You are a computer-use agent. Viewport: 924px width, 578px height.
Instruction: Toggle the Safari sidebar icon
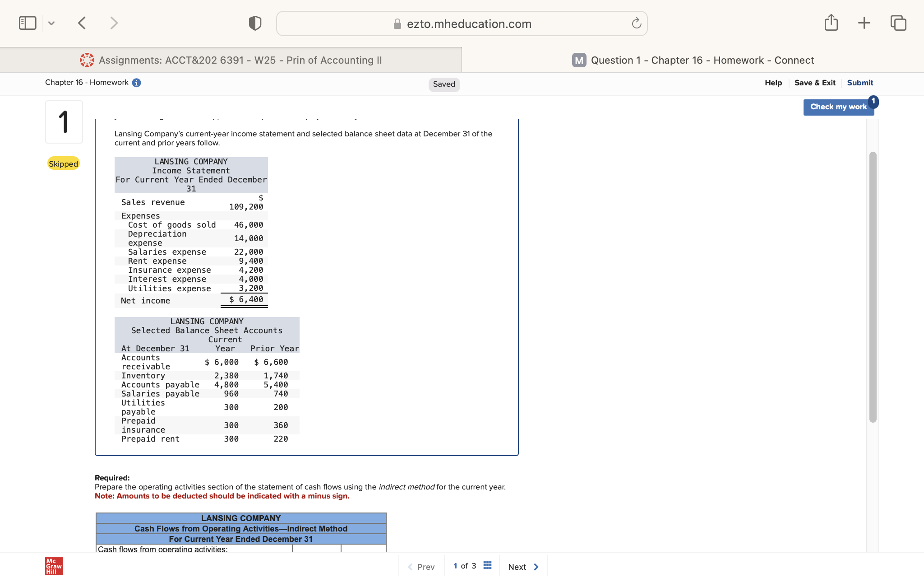(28, 22)
